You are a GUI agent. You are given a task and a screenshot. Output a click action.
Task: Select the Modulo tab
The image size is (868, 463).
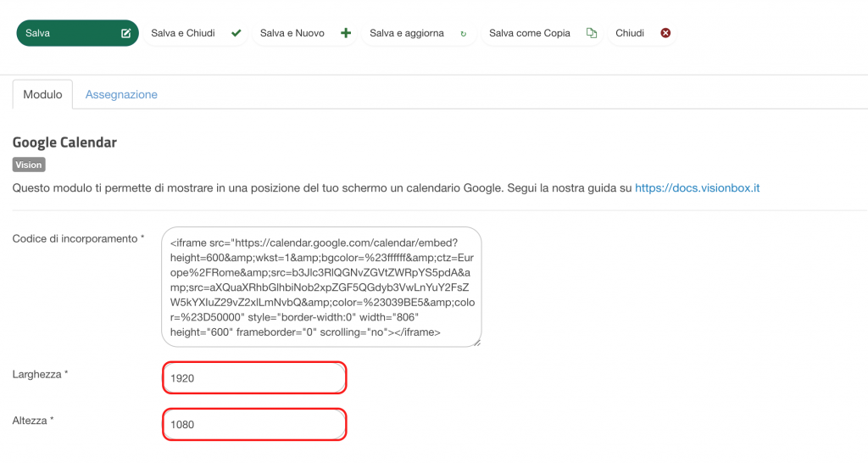click(x=42, y=95)
